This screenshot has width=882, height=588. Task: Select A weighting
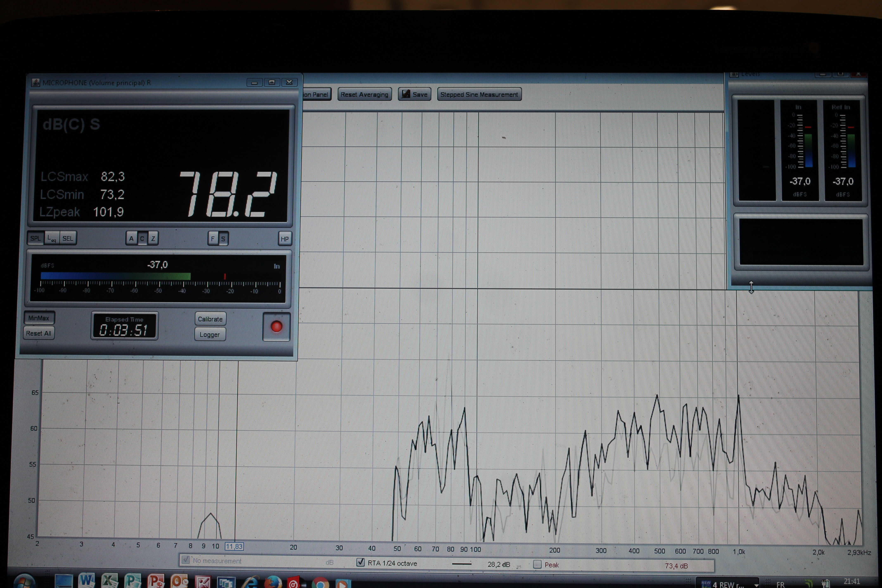(x=131, y=238)
